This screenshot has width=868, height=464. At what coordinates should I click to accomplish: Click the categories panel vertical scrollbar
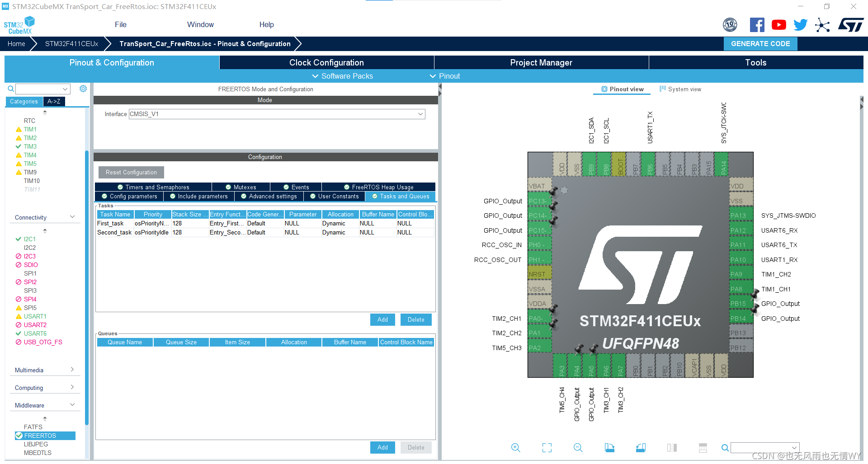pyautogui.click(x=86, y=287)
